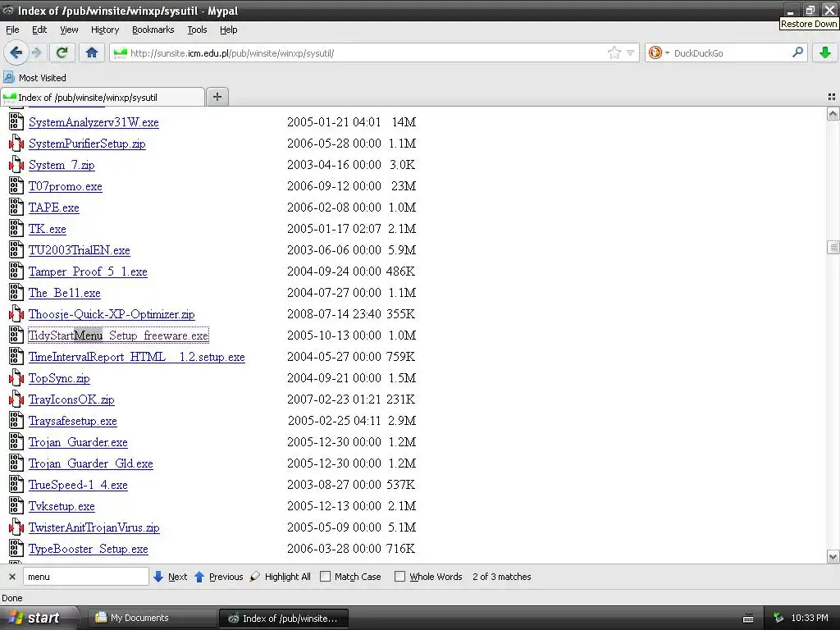
Task: Click file icon beside TypeBooster_Setup.exe
Action: click(16, 549)
